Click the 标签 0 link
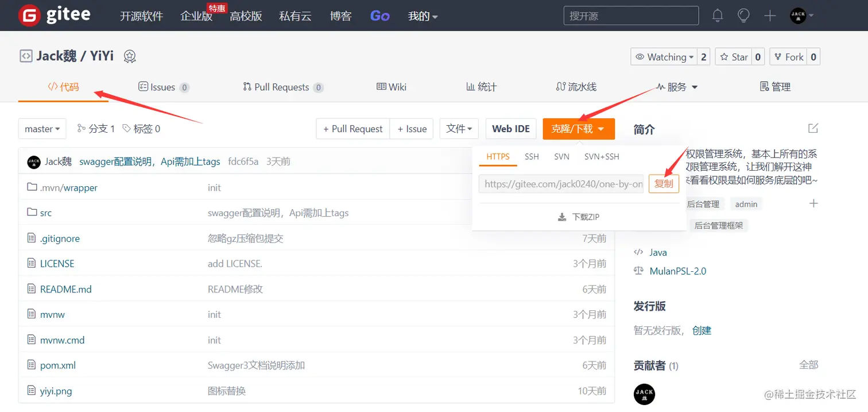The width and height of the screenshot is (868, 412). pyautogui.click(x=141, y=129)
